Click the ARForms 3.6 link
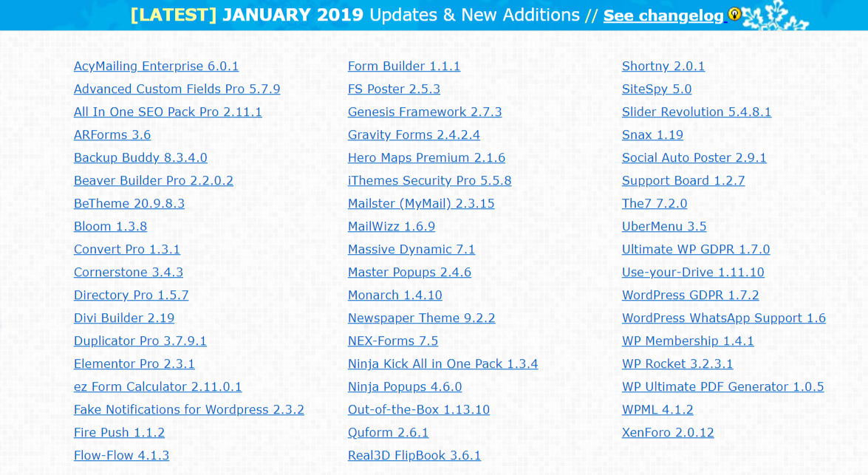 click(112, 134)
